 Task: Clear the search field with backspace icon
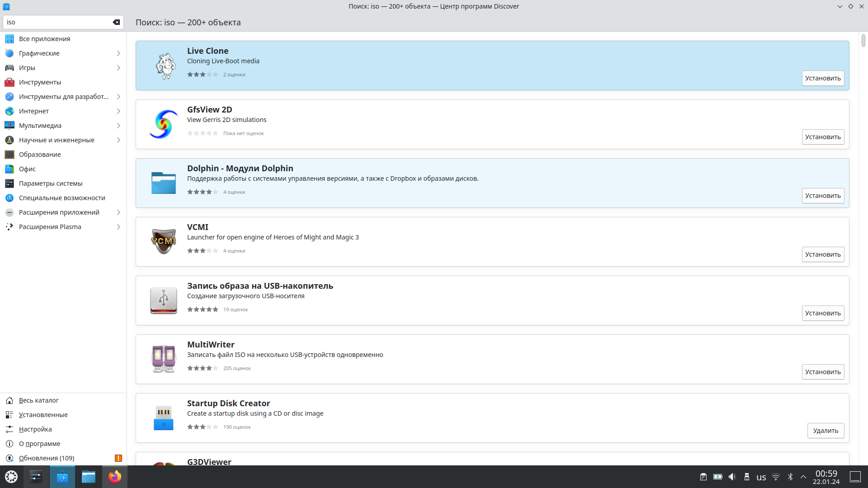116,22
